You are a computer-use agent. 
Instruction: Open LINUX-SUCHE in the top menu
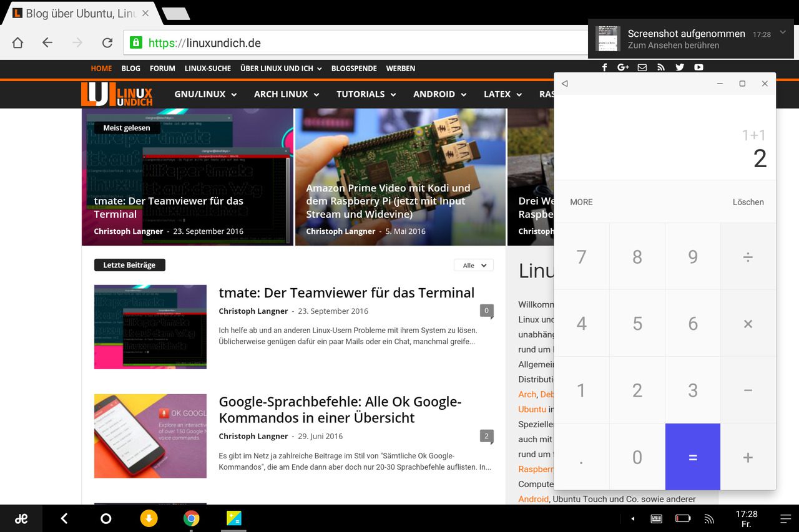208,69
